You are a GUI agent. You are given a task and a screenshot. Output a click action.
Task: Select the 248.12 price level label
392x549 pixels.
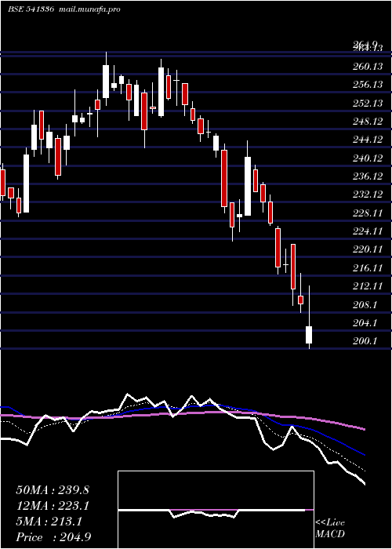[368, 122]
